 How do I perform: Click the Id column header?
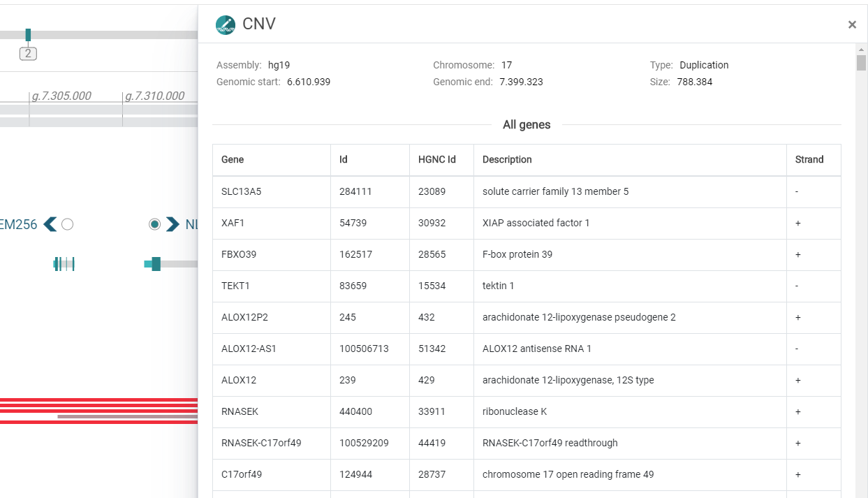pyautogui.click(x=344, y=160)
